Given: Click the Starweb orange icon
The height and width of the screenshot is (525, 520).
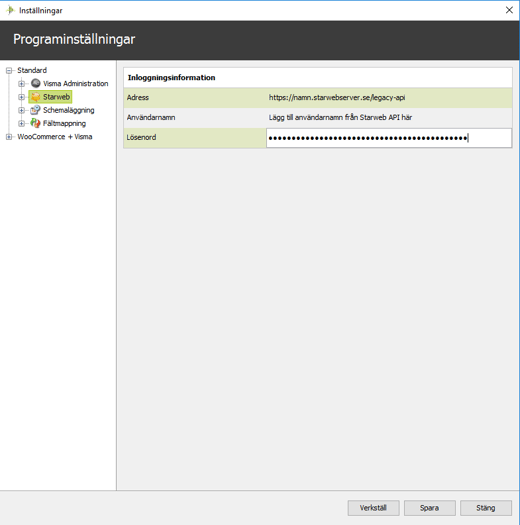Looking at the screenshot, I should 35,97.
